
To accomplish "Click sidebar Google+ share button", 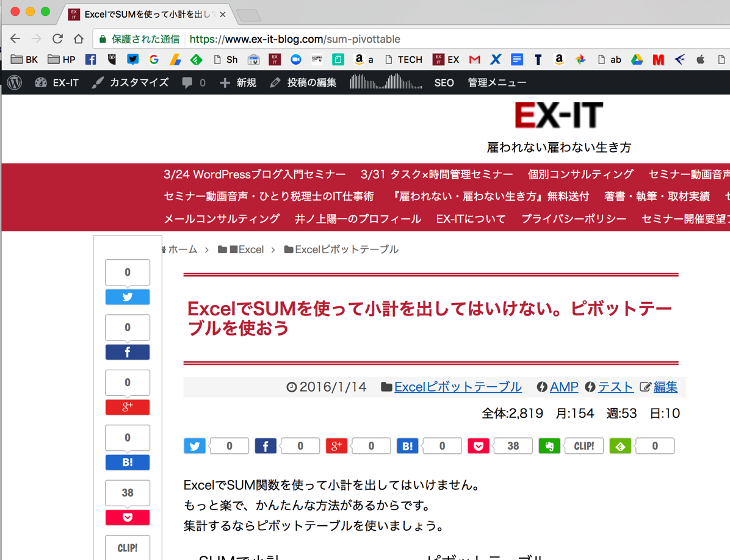I will point(128,407).
